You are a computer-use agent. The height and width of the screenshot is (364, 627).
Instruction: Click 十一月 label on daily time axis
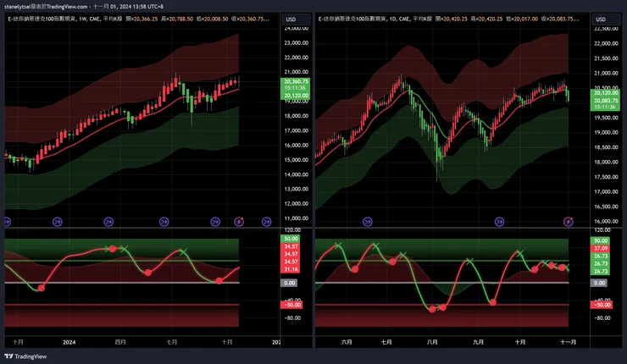[568, 342]
